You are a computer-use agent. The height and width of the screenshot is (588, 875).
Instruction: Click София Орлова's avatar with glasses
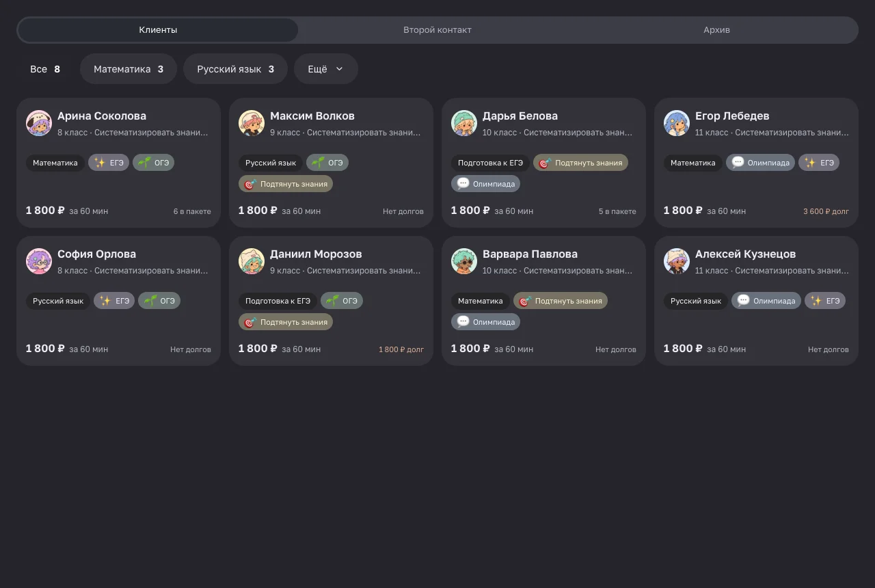39,261
